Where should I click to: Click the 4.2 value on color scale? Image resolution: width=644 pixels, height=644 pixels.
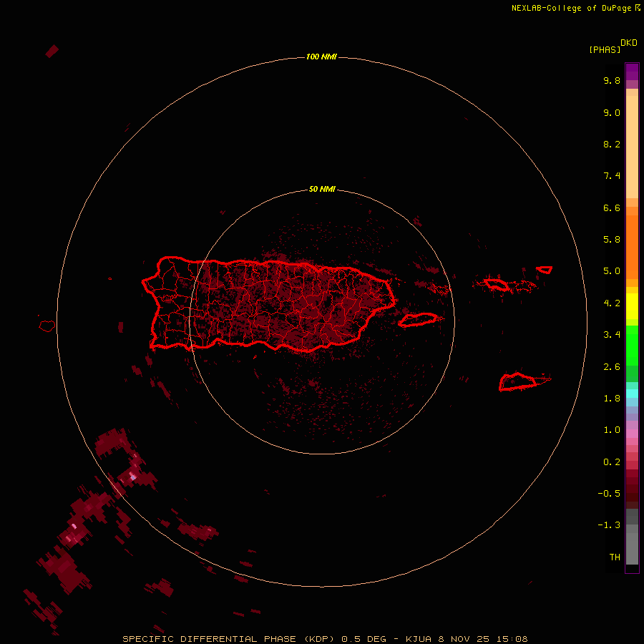point(612,303)
